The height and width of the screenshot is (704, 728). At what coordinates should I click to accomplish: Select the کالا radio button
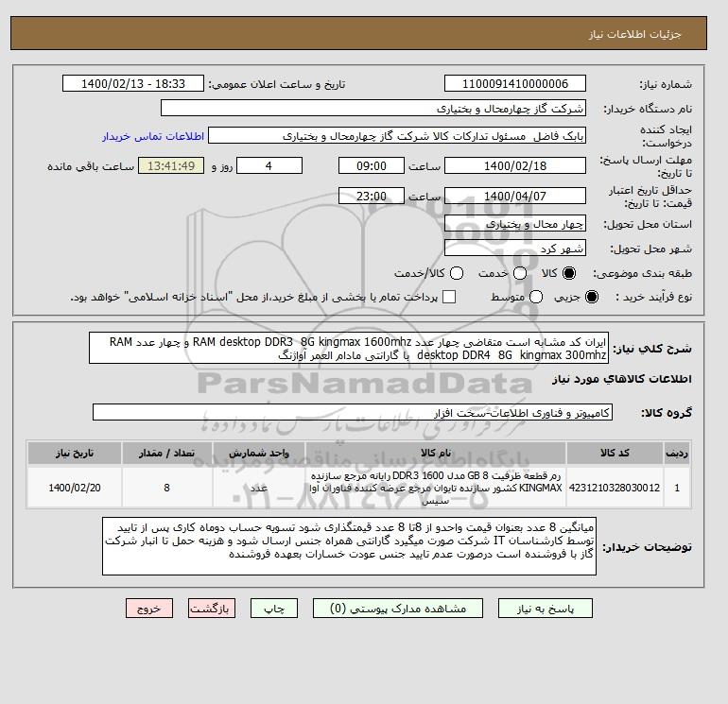pos(569,273)
